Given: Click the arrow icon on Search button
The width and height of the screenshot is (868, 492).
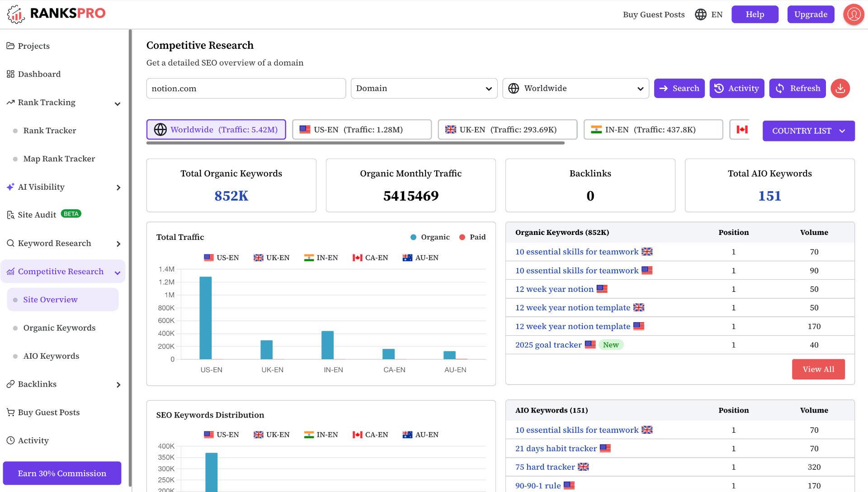Looking at the screenshot, I should tap(663, 89).
